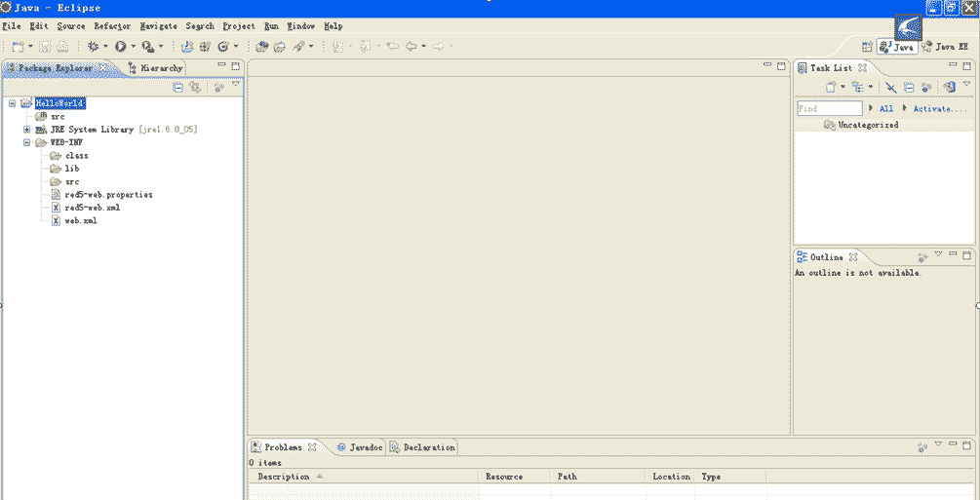Collapse all in Package Explorer toolbar
Screen dimensions: 980x500
178,87
